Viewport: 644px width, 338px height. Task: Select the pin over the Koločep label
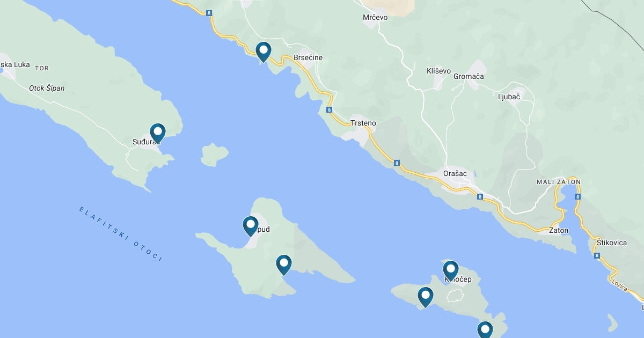(x=451, y=271)
